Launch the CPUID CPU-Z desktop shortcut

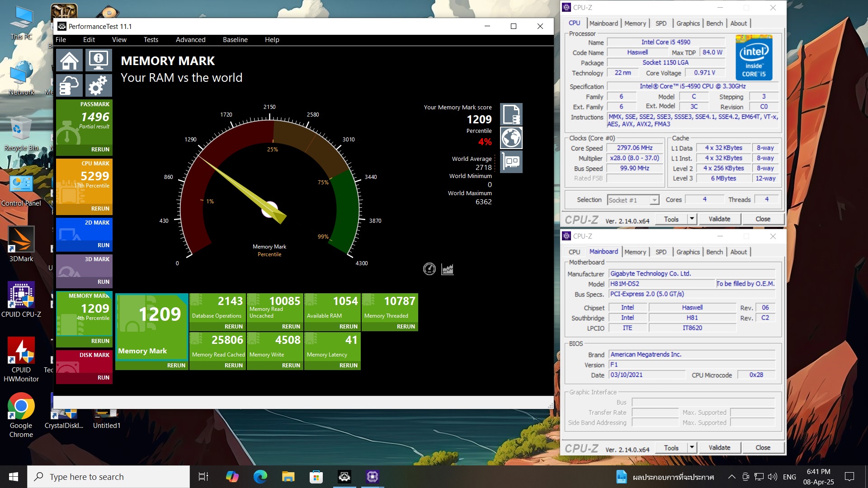click(x=21, y=300)
